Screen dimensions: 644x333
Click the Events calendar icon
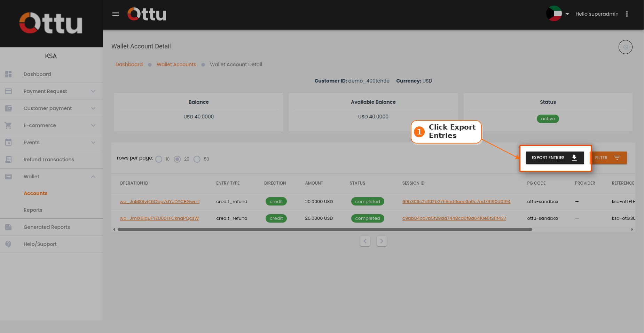(x=8, y=142)
